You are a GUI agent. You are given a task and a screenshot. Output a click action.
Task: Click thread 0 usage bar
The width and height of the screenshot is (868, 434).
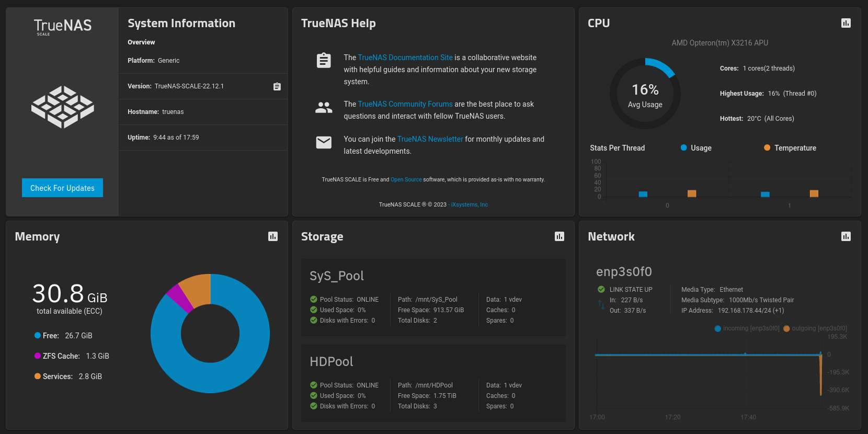(x=643, y=194)
